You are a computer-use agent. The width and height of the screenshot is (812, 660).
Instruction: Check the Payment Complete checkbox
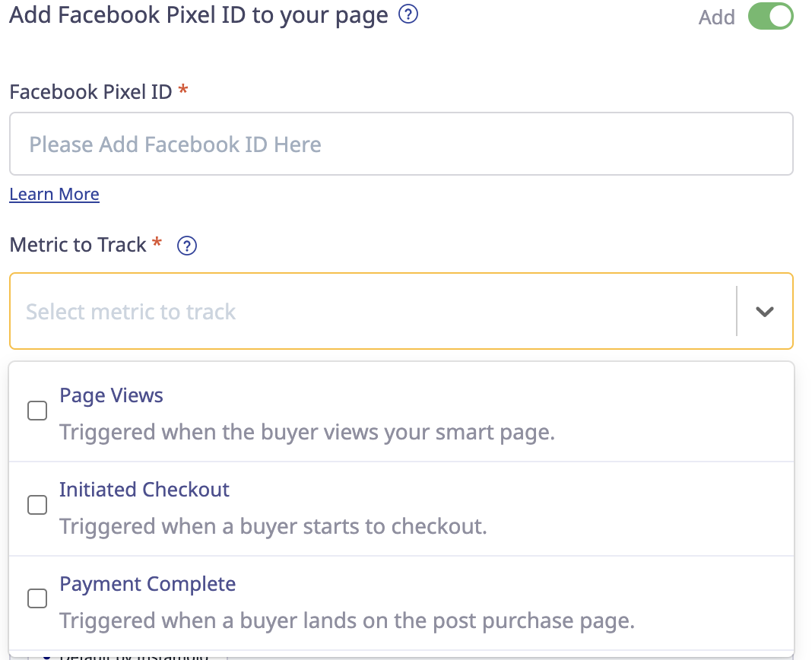coord(37,598)
